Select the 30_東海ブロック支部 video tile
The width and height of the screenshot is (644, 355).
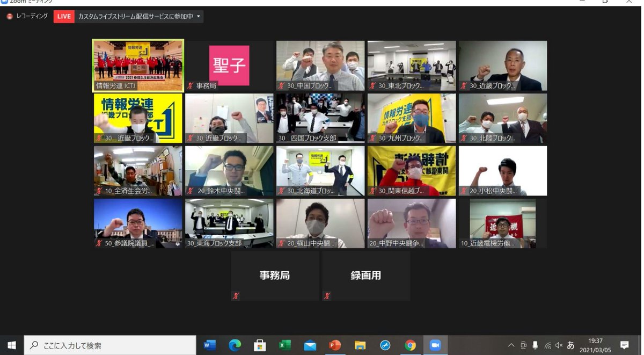(229, 223)
